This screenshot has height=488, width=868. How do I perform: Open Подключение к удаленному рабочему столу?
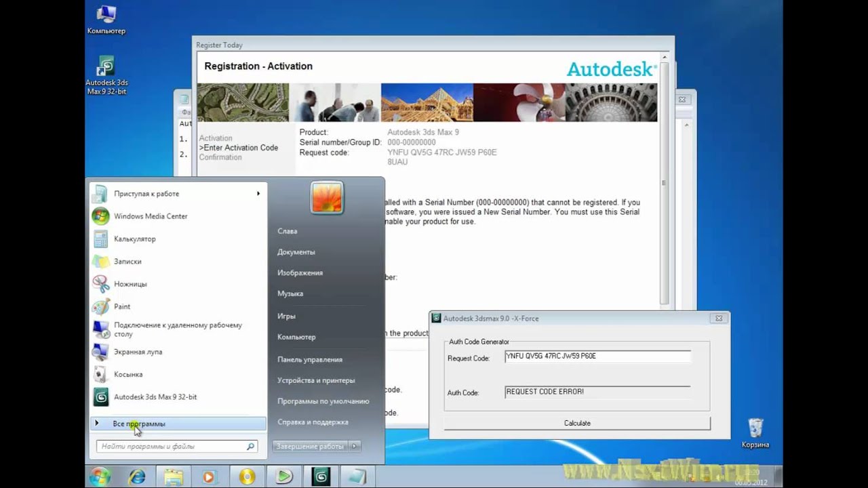click(178, 329)
